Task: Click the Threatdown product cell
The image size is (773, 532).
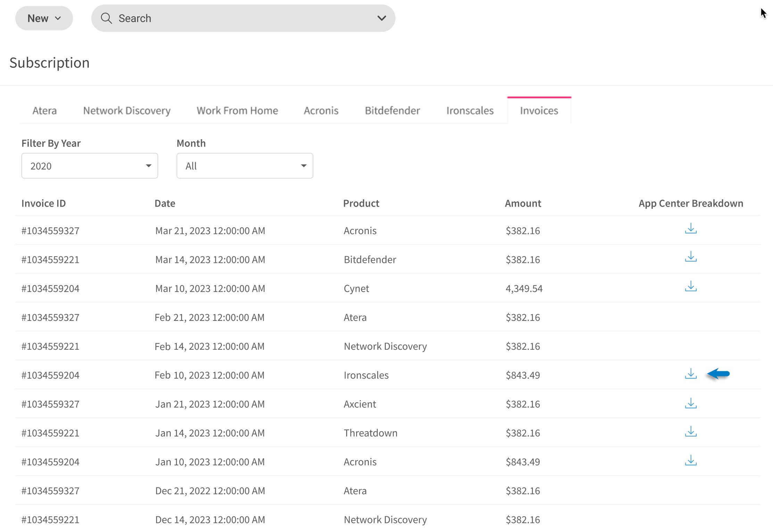Action: (371, 433)
